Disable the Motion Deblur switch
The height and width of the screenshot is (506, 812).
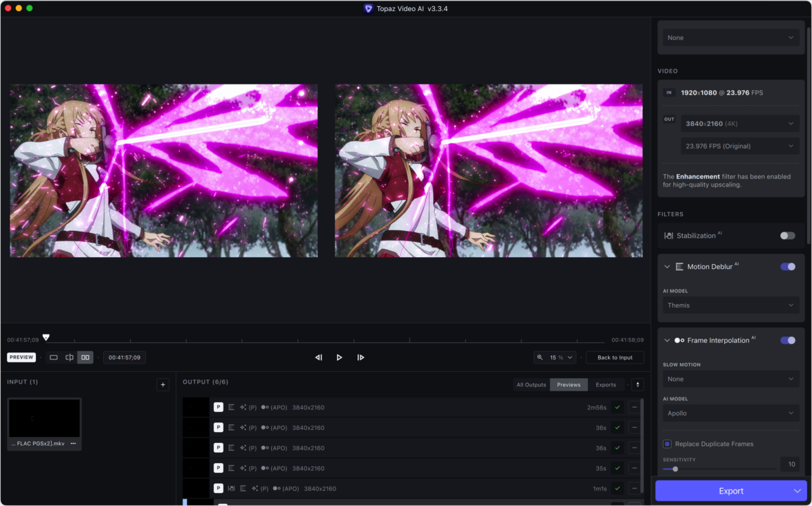(x=788, y=267)
